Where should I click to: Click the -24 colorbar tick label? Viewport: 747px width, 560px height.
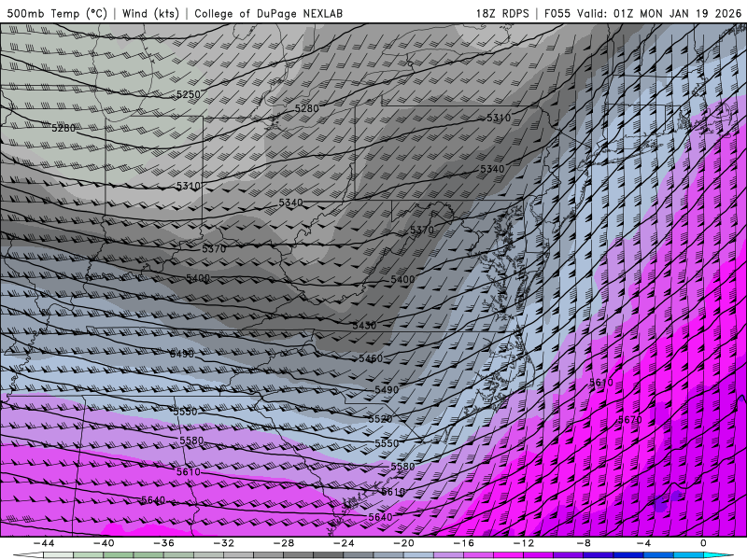tap(344, 543)
